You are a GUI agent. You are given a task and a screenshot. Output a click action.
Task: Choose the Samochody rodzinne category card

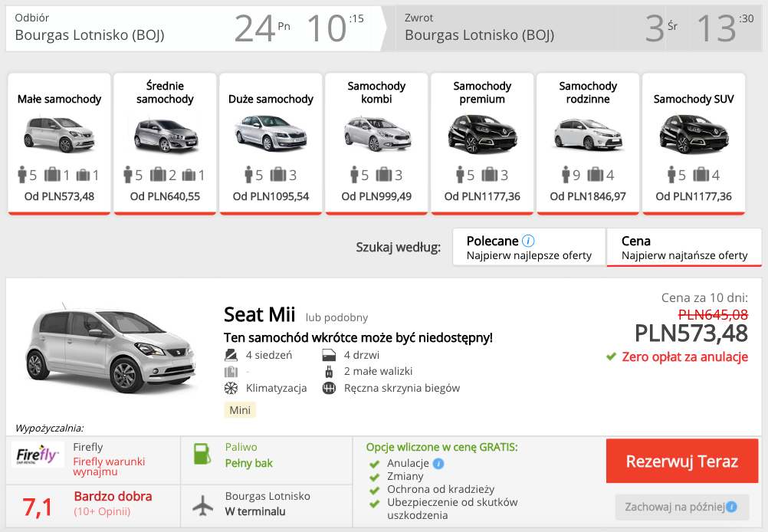[x=588, y=143]
